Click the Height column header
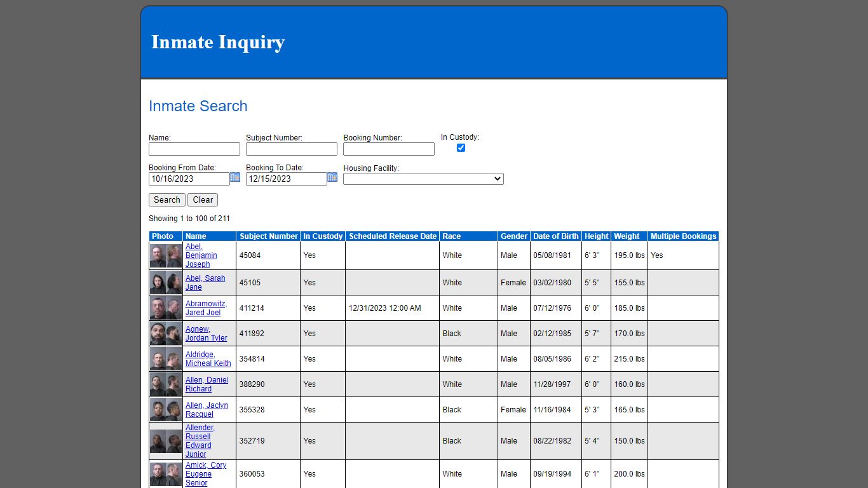This screenshot has width=868, height=488. [x=597, y=236]
